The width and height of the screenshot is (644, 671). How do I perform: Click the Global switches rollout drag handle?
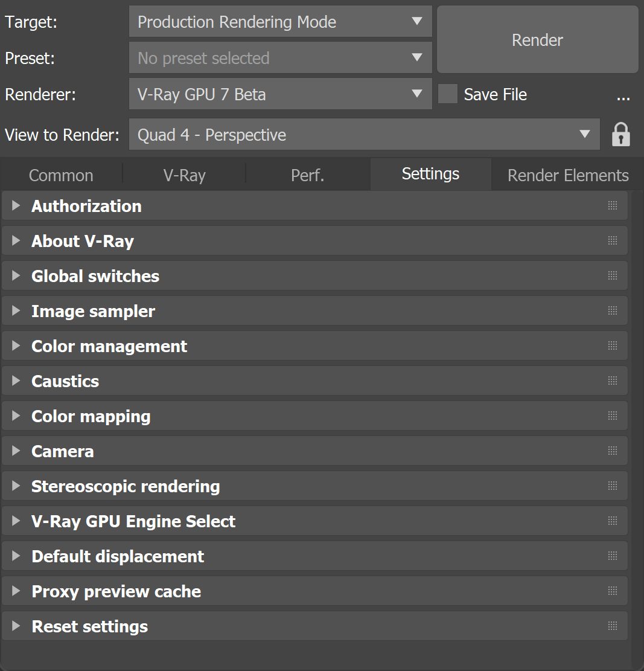click(613, 276)
